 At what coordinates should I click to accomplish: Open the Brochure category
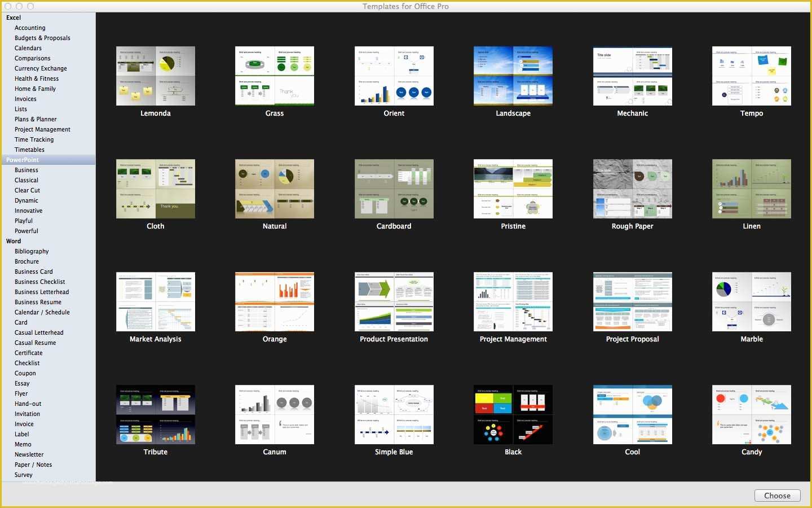point(27,261)
